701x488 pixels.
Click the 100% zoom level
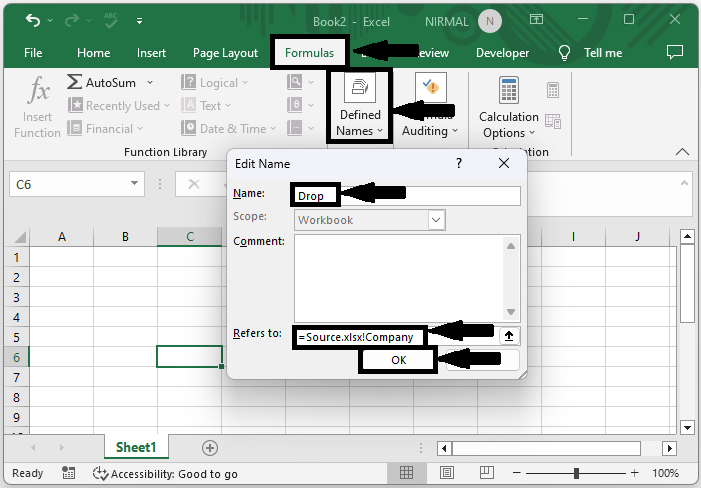(x=665, y=473)
